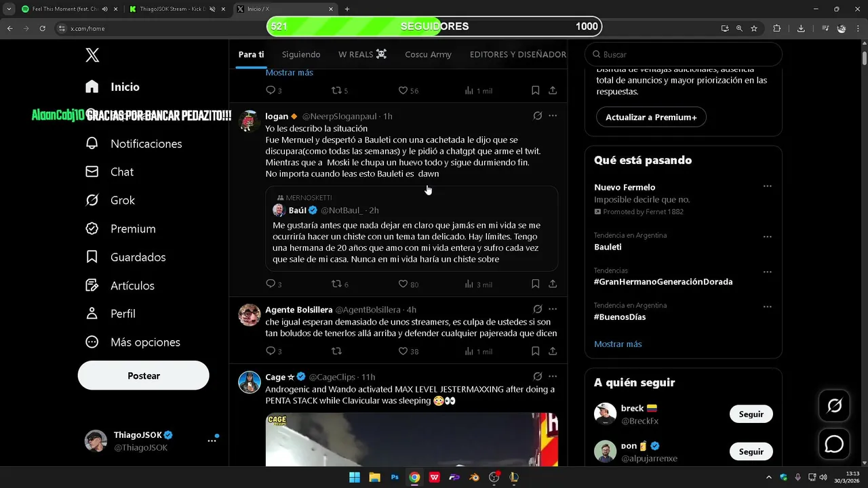The image size is (868, 488).
Task: Share logan's post
Action: point(553,284)
